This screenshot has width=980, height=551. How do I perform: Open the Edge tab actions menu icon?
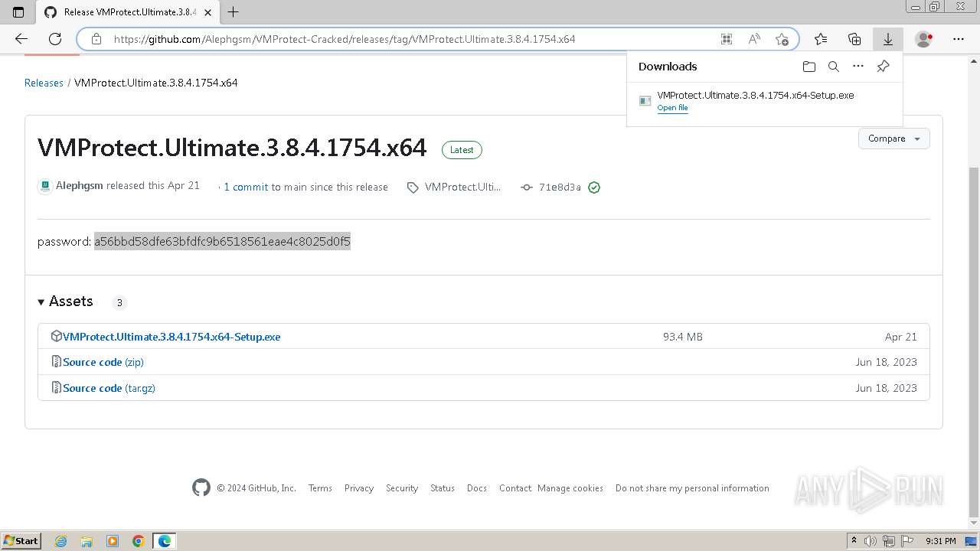tap(18, 11)
